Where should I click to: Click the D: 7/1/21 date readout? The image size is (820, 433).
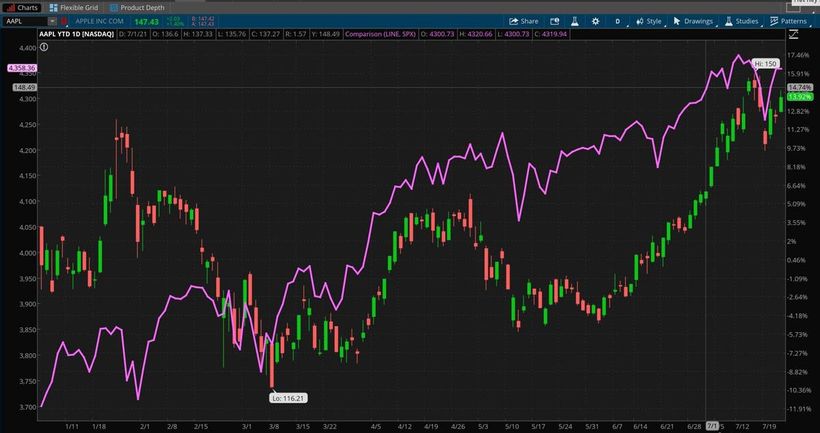[133, 34]
